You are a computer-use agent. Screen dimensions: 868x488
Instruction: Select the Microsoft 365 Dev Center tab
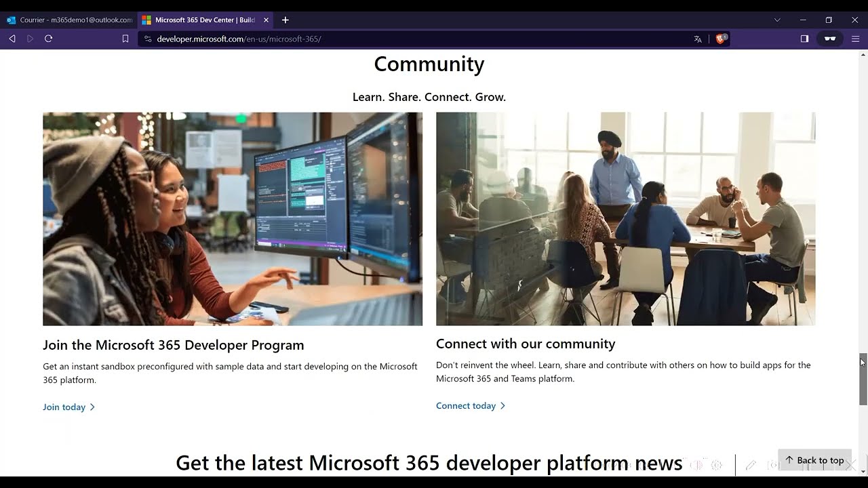[205, 20]
